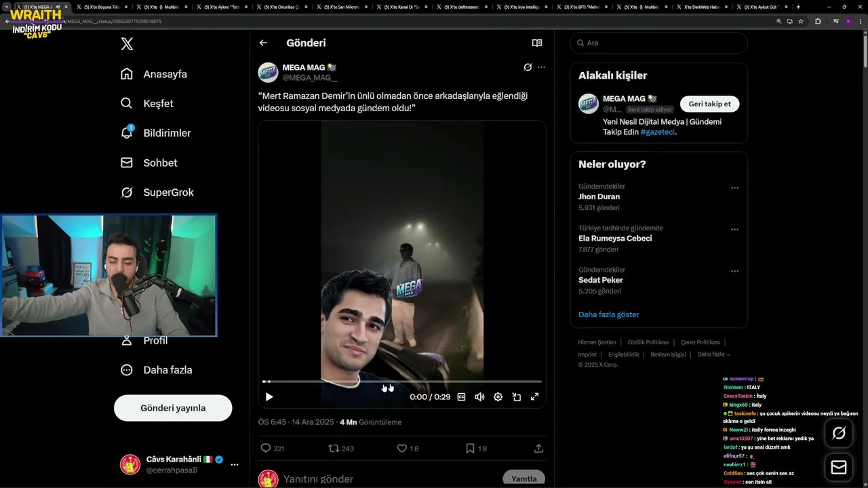Expand Daha fazla sidebar menu
Image resolution: width=868 pixels, height=488 pixels.
(157, 370)
